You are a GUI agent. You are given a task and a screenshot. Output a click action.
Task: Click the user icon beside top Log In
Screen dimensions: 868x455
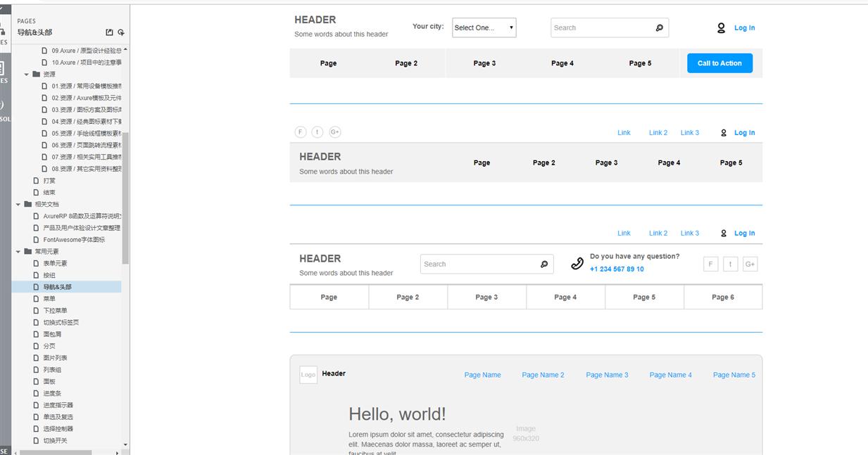tap(721, 28)
